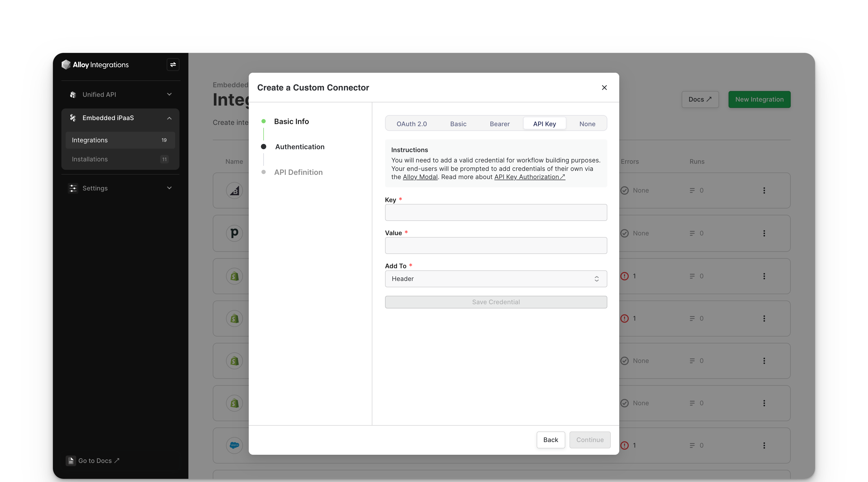Viewport: 868px width, 482px height.
Task: Click the Embedded iPaaS sidebar icon
Action: pyautogui.click(x=73, y=118)
